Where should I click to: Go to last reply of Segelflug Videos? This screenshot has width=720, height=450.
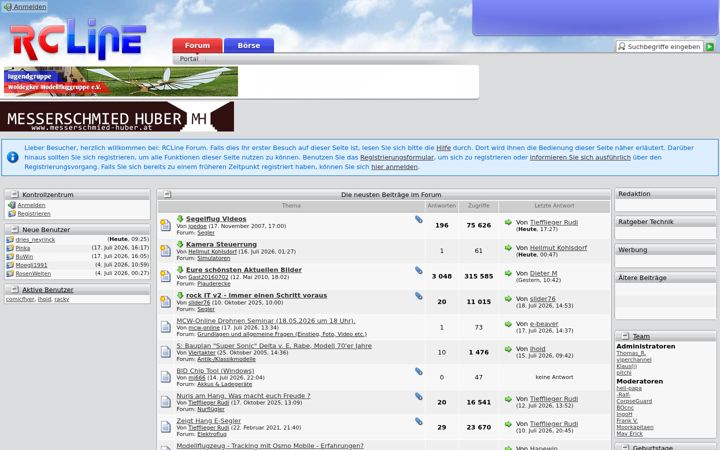pos(508,222)
